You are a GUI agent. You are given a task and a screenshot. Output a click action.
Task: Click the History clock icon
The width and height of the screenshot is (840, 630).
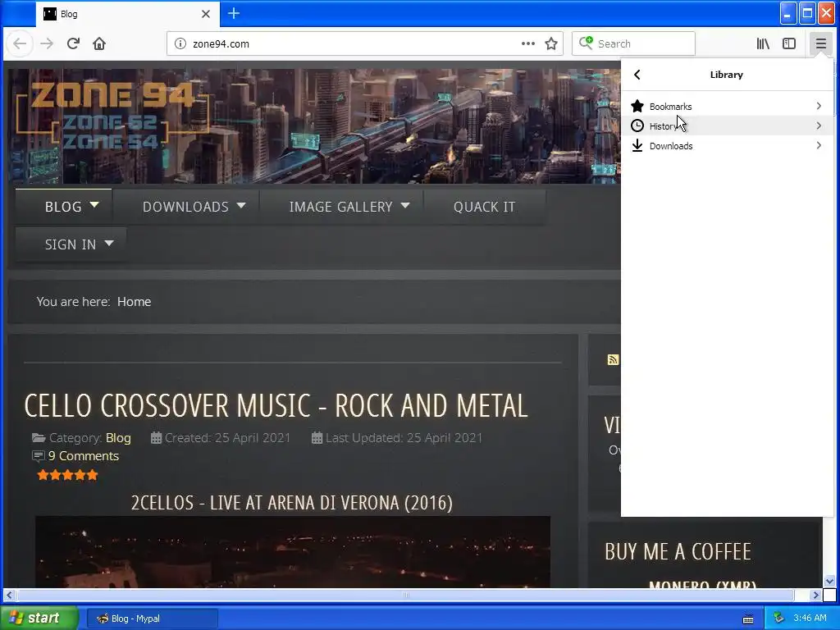click(637, 126)
